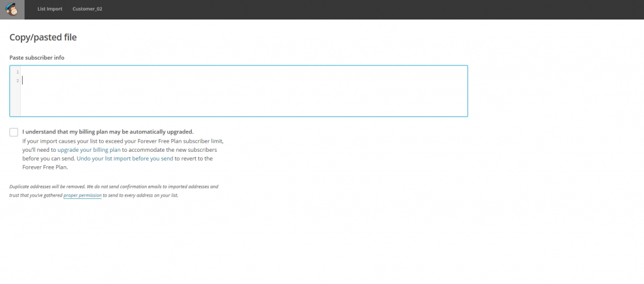Viewport: 644px width, 284px height.
Task: Focus the subscriber info text area
Action: [x=244, y=91]
